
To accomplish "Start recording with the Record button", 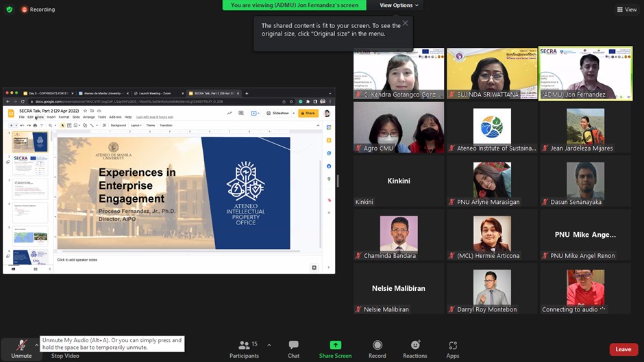I will 377,349.
